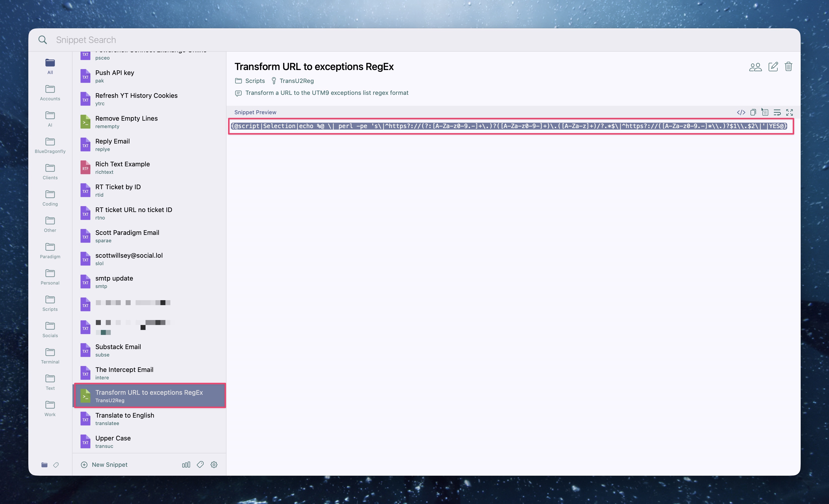Viewport: 829px width, 504px height.
Task: Click the share snippet people icon
Action: (x=755, y=67)
